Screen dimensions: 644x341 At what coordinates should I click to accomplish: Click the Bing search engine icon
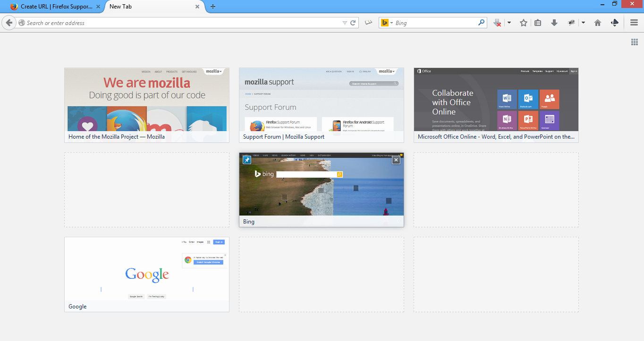(385, 23)
